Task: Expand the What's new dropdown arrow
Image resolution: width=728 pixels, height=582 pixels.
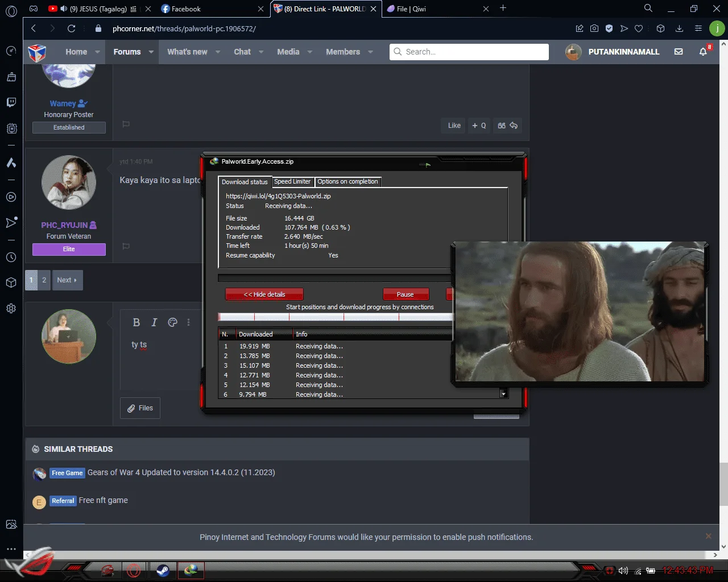Action: tap(218, 52)
